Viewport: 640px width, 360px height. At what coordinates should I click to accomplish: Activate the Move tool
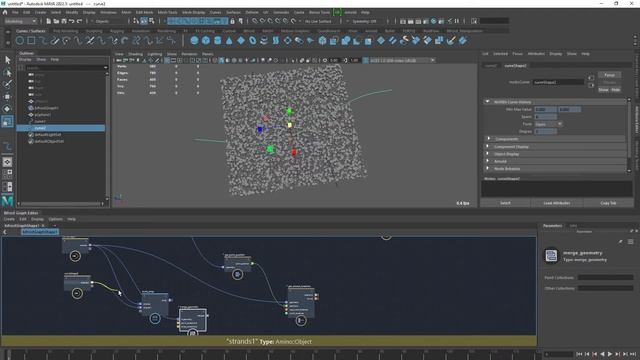tap(7, 97)
